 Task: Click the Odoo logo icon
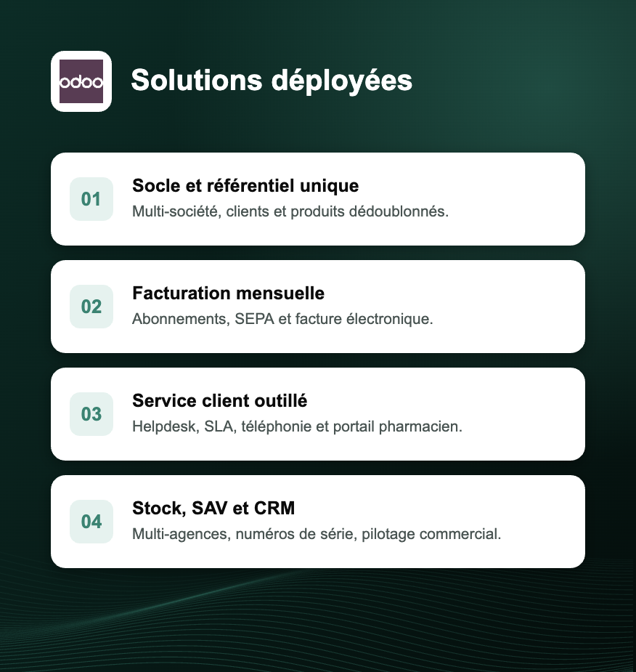click(81, 81)
